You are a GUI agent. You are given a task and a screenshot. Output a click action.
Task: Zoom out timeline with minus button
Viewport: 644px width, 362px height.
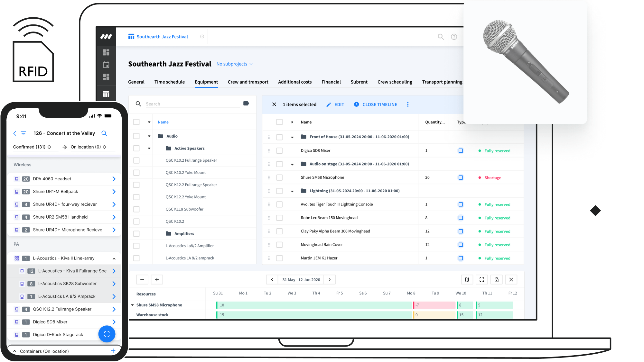pyautogui.click(x=142, y=279)
